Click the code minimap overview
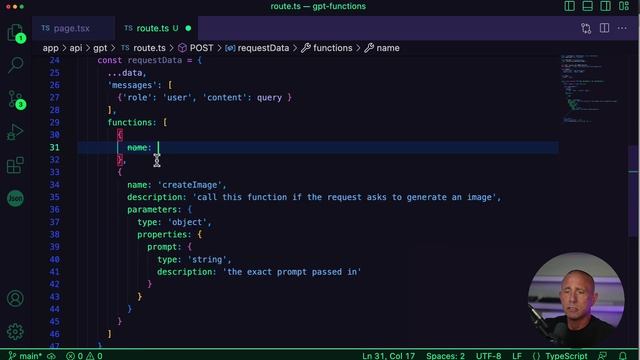 pos(590,88)
